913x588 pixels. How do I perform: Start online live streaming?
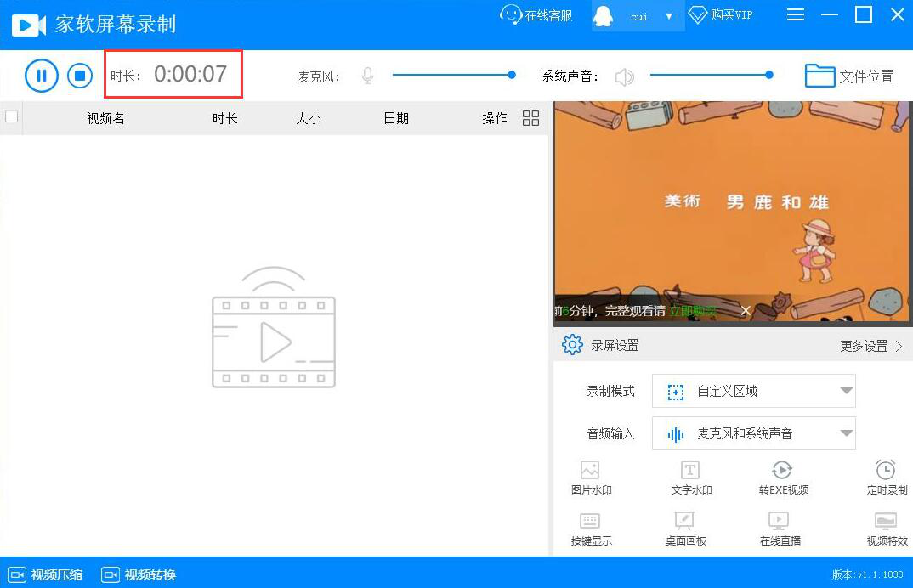[780, 529]
